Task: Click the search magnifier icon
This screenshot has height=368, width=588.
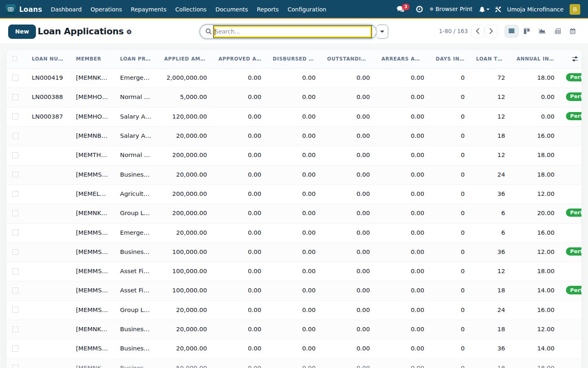Action: point(208,31)
